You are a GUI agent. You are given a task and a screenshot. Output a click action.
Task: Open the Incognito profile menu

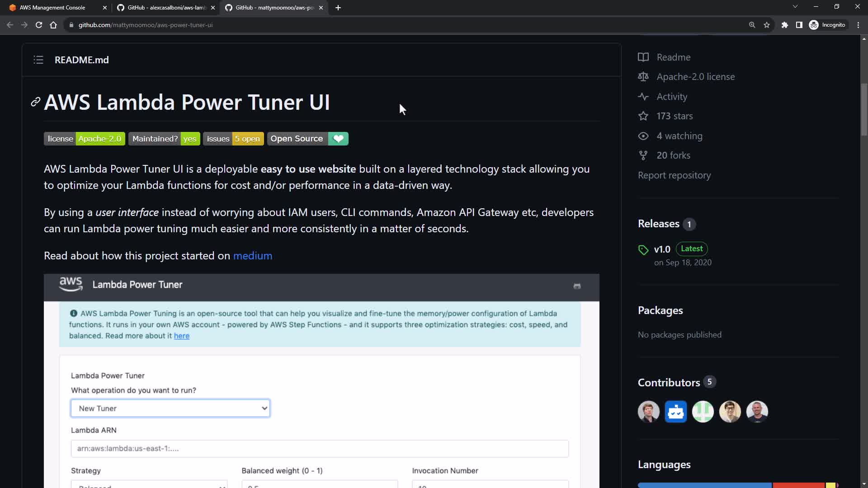click(x=827, y=25)
